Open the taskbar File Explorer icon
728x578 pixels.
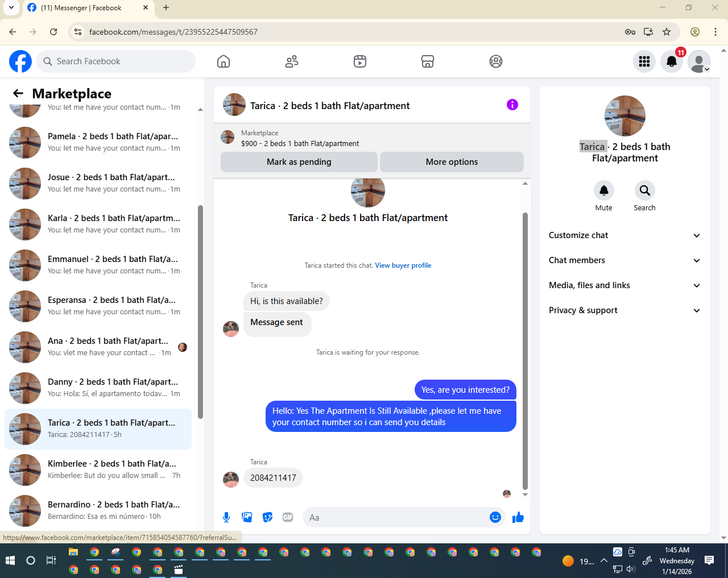[x=73, y=552]
